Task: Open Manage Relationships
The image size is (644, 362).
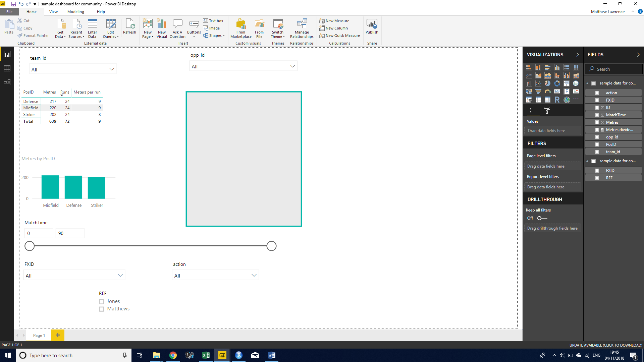Action: pos(302,28)
